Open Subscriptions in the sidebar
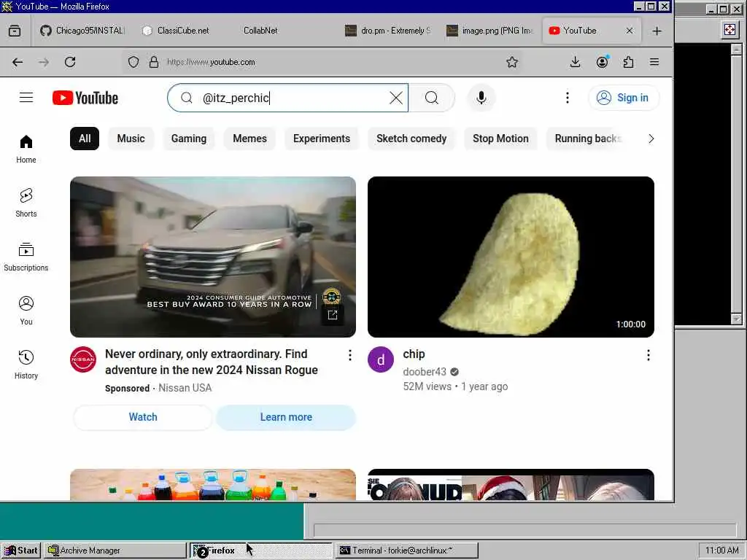 pyautogui.click(x=26, y=257)
